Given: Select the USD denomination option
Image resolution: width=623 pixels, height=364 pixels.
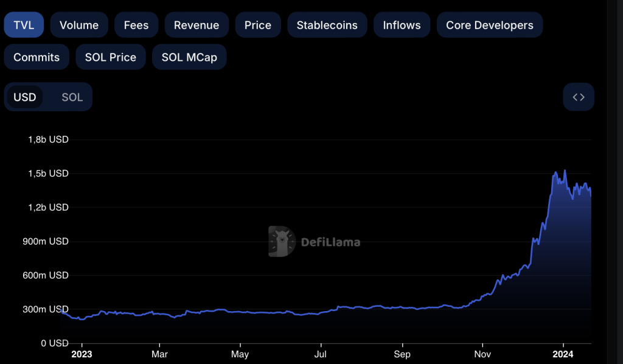Looking at the screenshot, I should 25,97.
